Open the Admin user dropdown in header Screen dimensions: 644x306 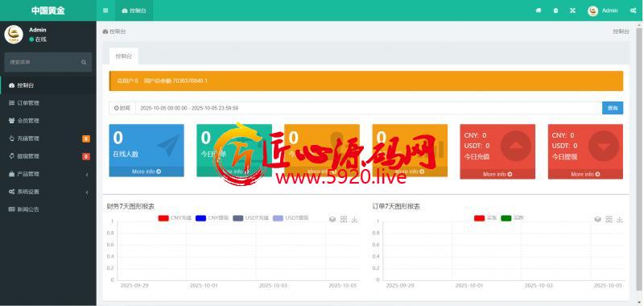[x=602, y=10]
